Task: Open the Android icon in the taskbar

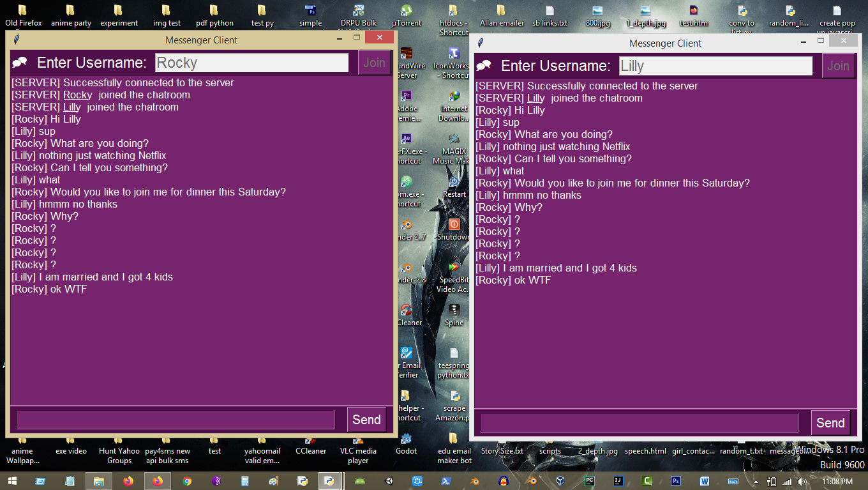Action: (x=359, y=481)
